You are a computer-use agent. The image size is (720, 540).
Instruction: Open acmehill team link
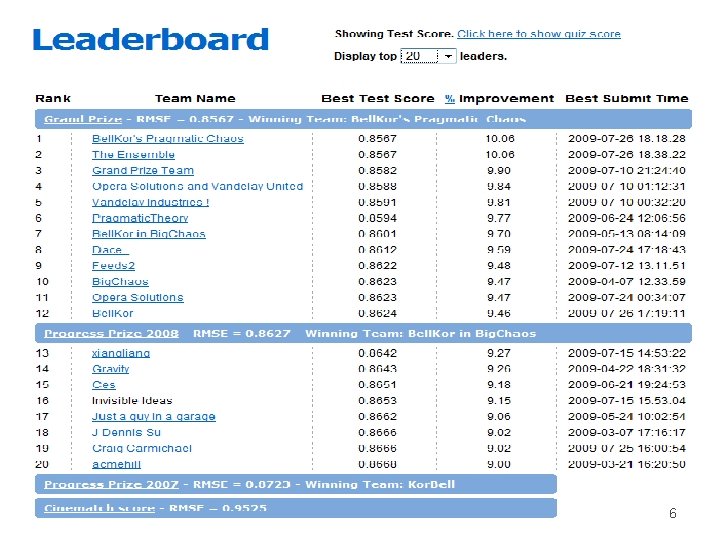116,464
